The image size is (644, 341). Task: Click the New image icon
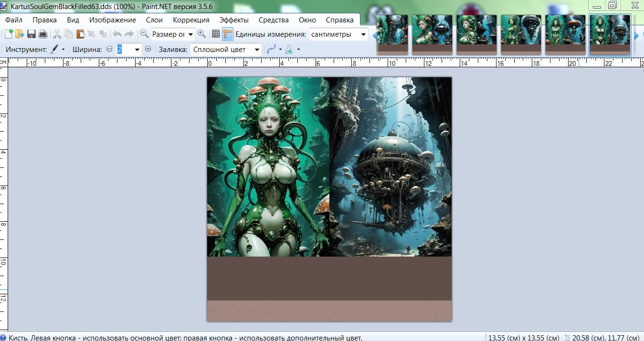click(9, 34)
